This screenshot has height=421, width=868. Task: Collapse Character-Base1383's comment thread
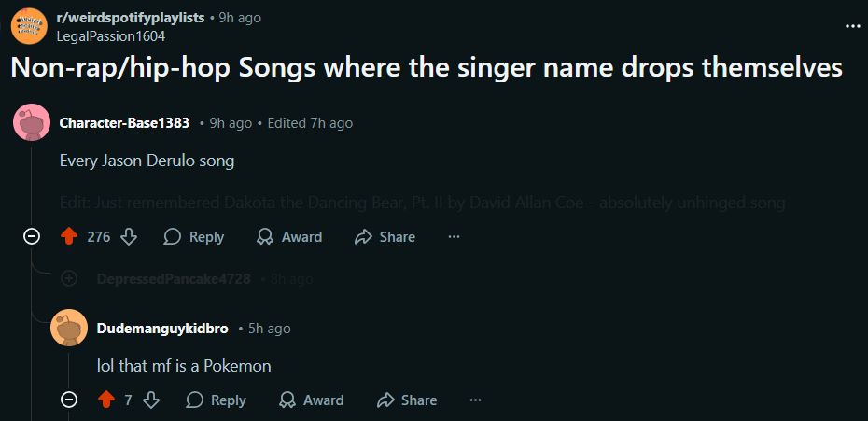click(32, 237)
